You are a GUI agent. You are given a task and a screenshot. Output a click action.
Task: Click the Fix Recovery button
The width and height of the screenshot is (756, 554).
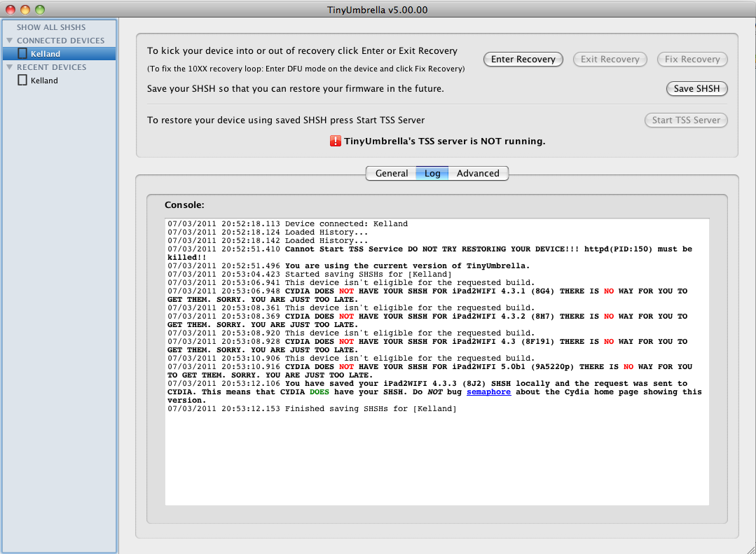click(x=692, y=60)
